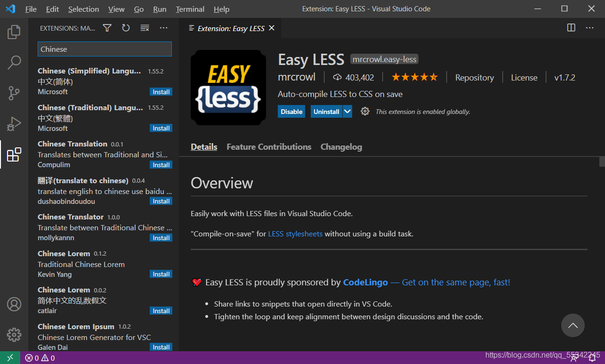Disable the Easy LESS extension

291,112
